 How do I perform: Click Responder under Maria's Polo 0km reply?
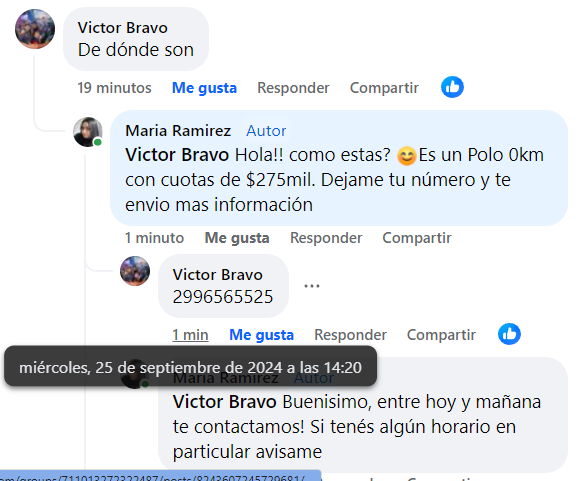pyautogui.click(x=326, y=238)
